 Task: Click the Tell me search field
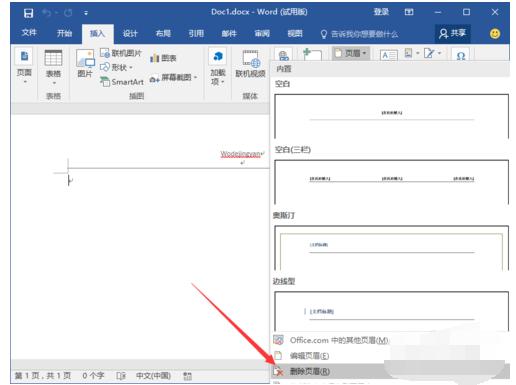[359, 34]
